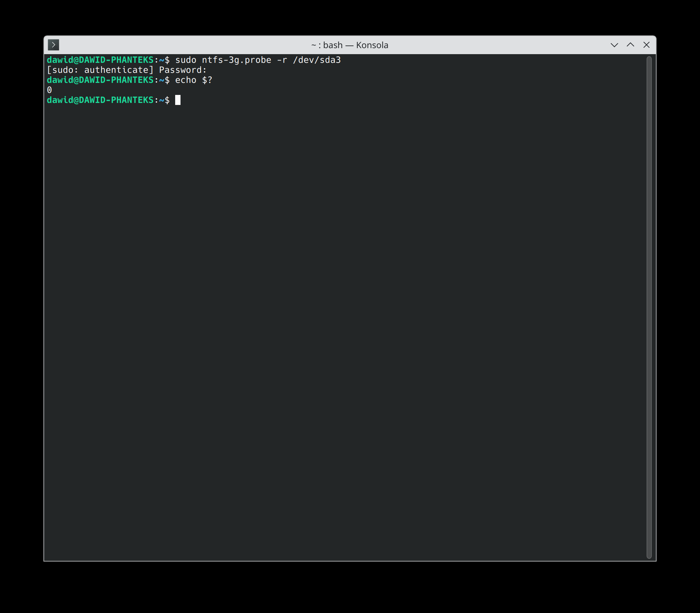Click the '[sudo: authenticate]' text
The width and height of the screenshot is (700, 613).
(x=100, y=70)
